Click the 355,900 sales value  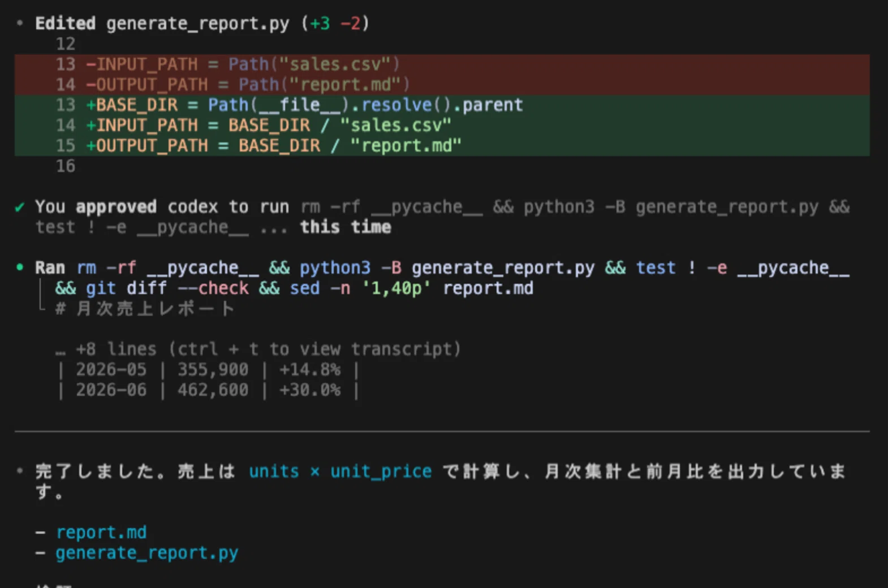(x=213, y=369)
